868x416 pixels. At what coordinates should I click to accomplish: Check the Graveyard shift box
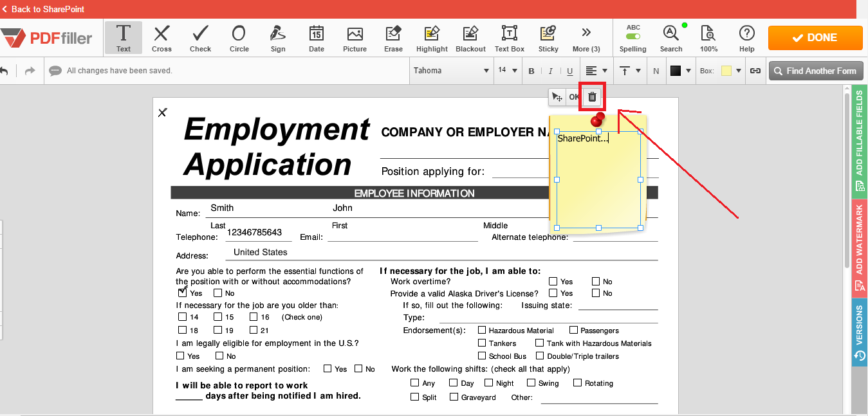pyautogui.click(x=454, y=397)
